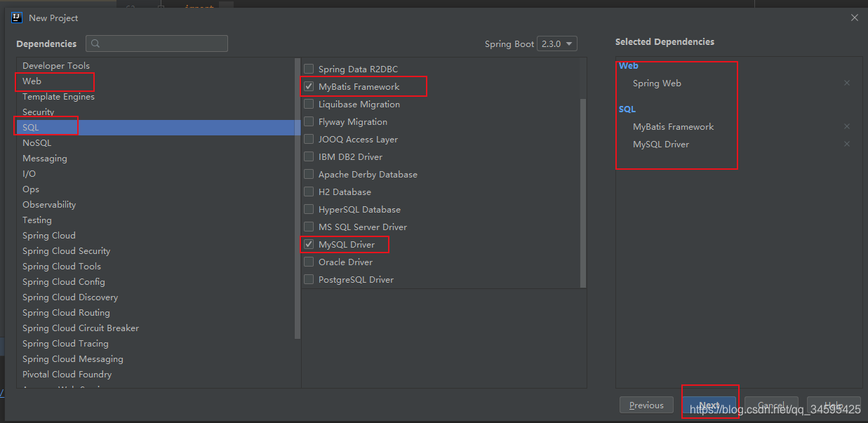Click the Previous button
Viewport: 868px width, 423px height.
tap(646, 405)
